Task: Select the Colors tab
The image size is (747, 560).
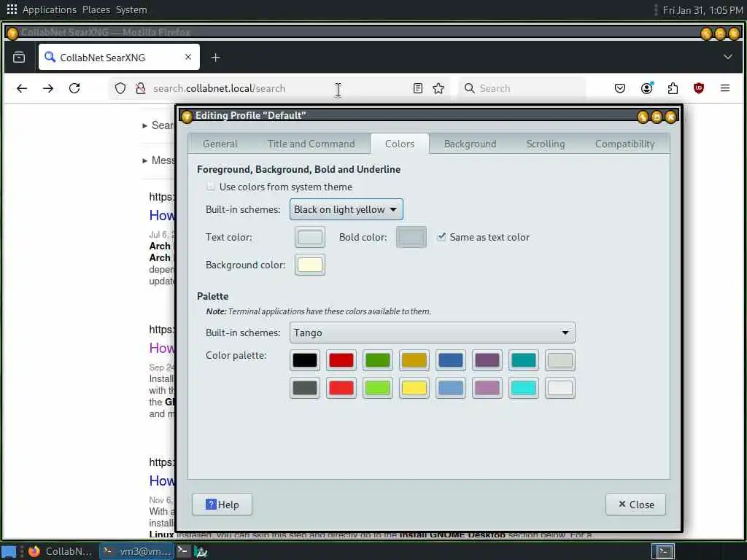Action: pyautogui.click(x=399, y=144)
